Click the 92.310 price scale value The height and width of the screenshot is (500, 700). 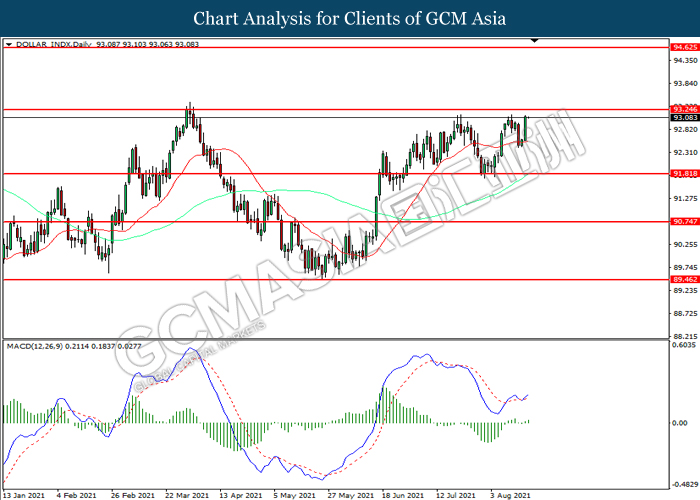click(685, 153)
